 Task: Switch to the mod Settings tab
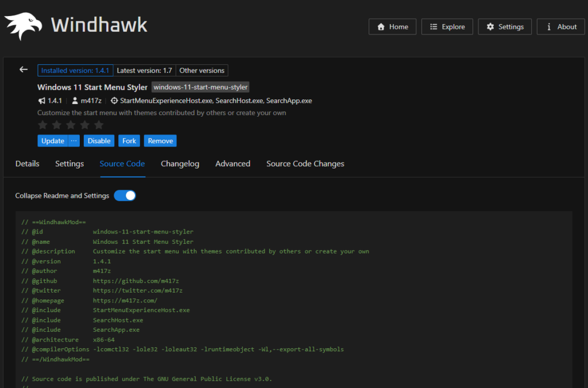[69, 164]
